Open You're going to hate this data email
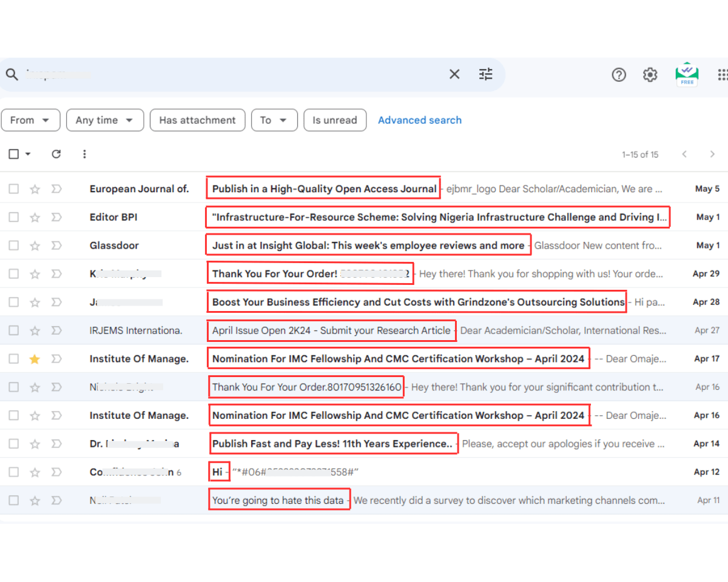This screenshot has height=582, width=728. point(278,500)
